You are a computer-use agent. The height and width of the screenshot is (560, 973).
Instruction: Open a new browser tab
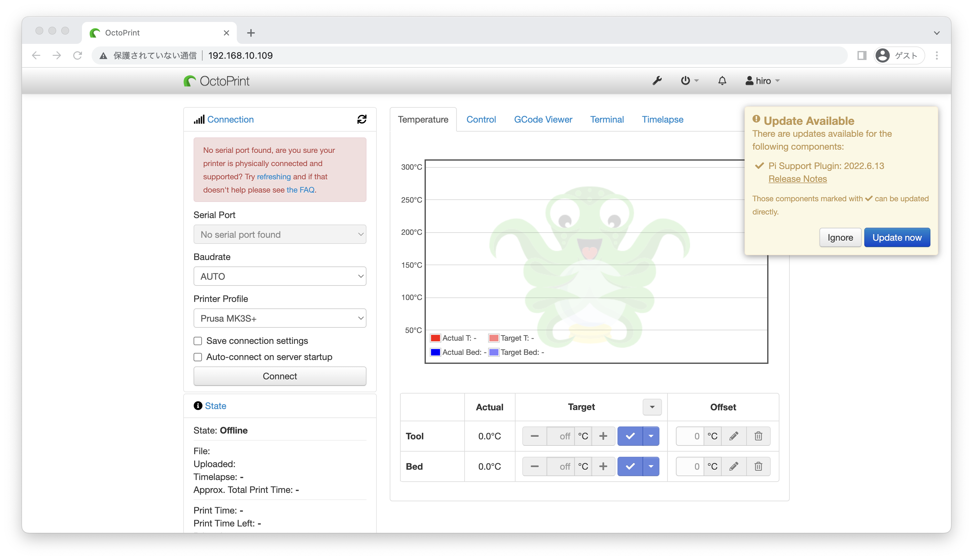click(251, 33)
